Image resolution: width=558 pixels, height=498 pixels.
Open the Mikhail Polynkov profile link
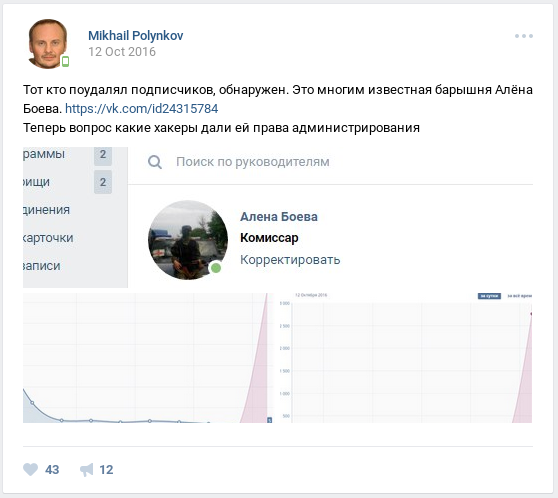point(136,36)
